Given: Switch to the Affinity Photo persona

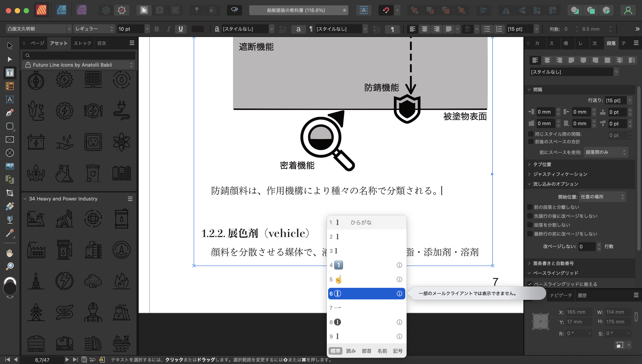Looking at the screenshot, I should 81,10.
